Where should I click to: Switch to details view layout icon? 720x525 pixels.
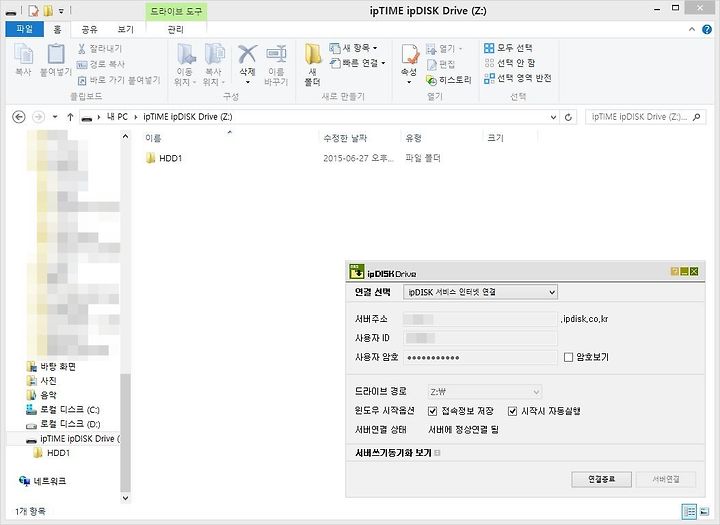(x=689, y=511)
